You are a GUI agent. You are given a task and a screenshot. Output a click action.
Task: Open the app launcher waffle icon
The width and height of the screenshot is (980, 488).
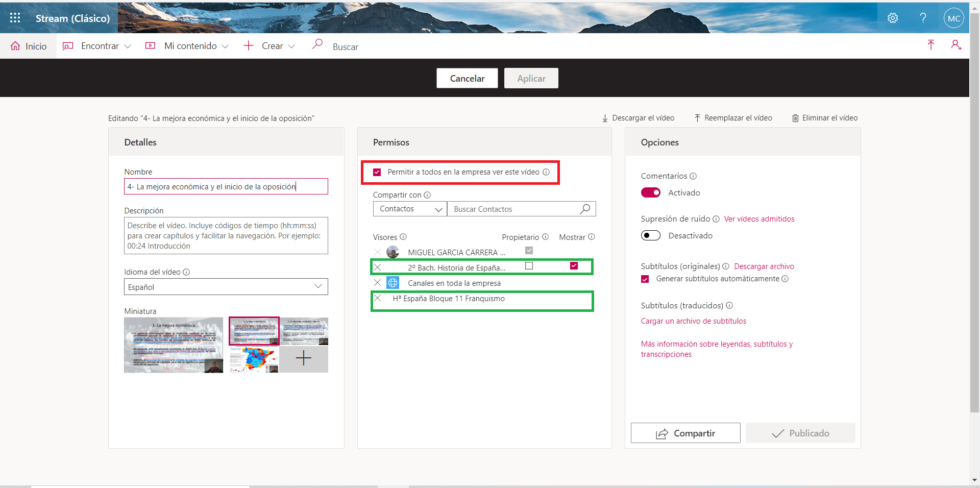(15, 18)
